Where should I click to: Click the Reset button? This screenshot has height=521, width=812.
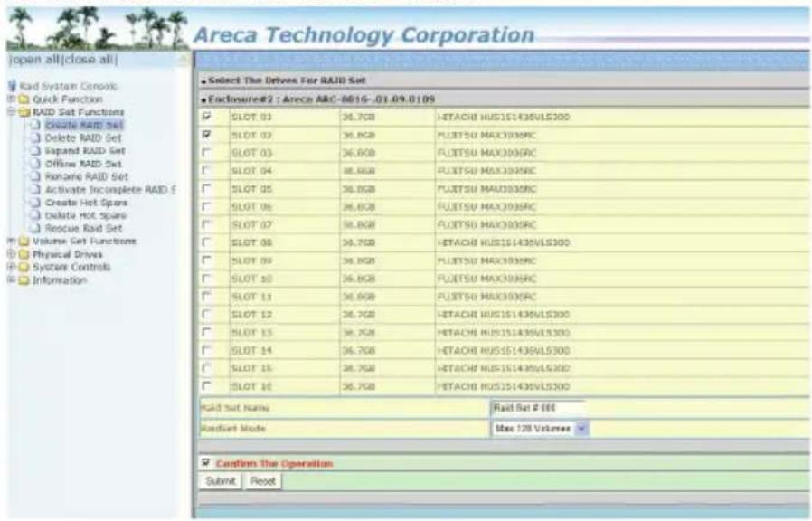(263, 481)
